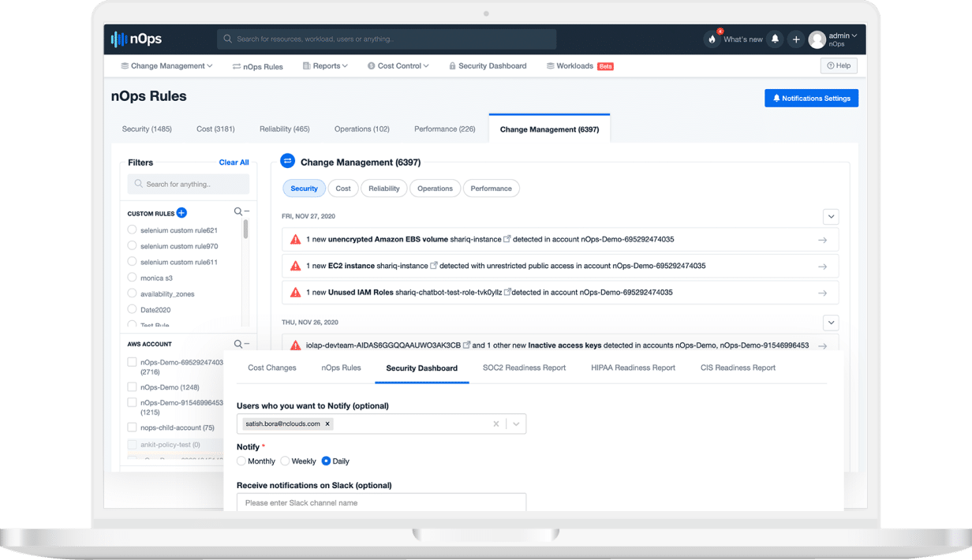Switch to the Performance (226) tab
972x560 pixels.
coord(445,129)
